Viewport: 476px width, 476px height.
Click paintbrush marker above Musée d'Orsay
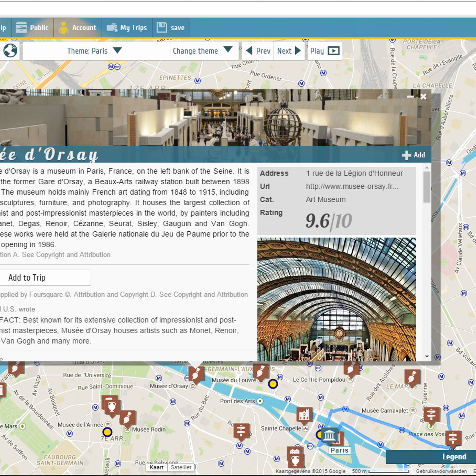tap(197, 374)
